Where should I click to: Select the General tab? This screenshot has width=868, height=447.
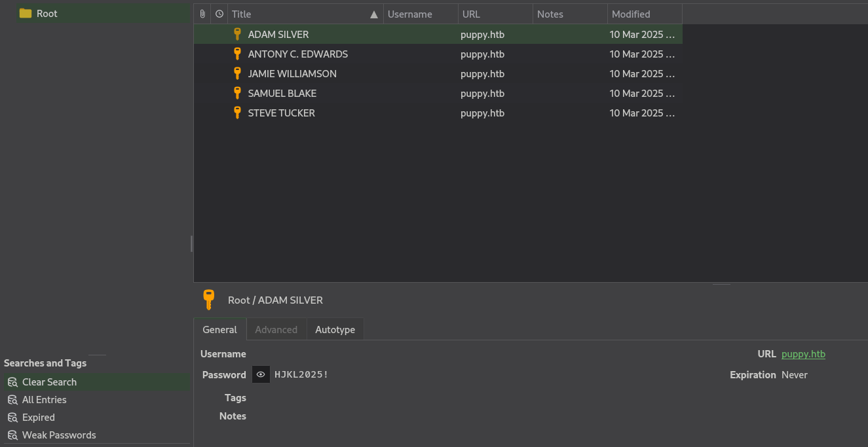pyautogui.click(x=219, y=329)
